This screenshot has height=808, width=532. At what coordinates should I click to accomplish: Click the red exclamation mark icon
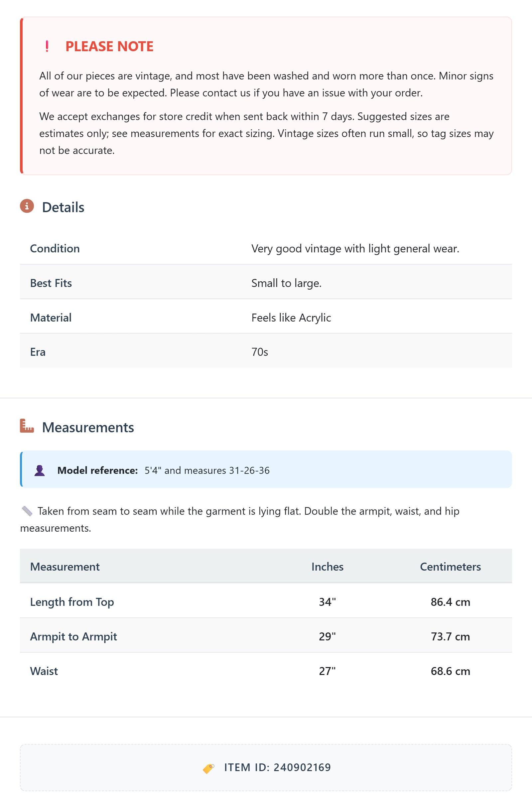pos(47,46)
